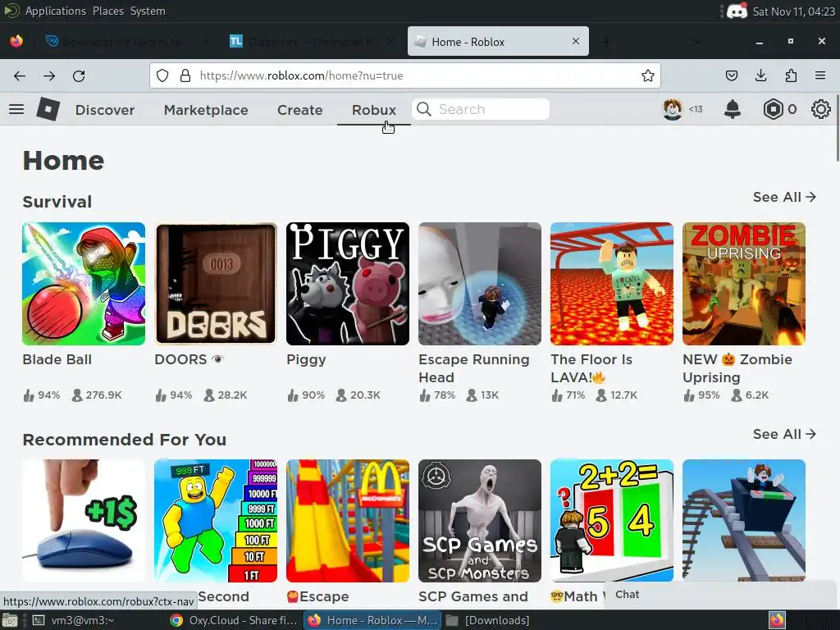Image resolution: width=840 pixels, height=630 pixels.
Task: Open the Roblox settings gear
Action: [820, 109]
